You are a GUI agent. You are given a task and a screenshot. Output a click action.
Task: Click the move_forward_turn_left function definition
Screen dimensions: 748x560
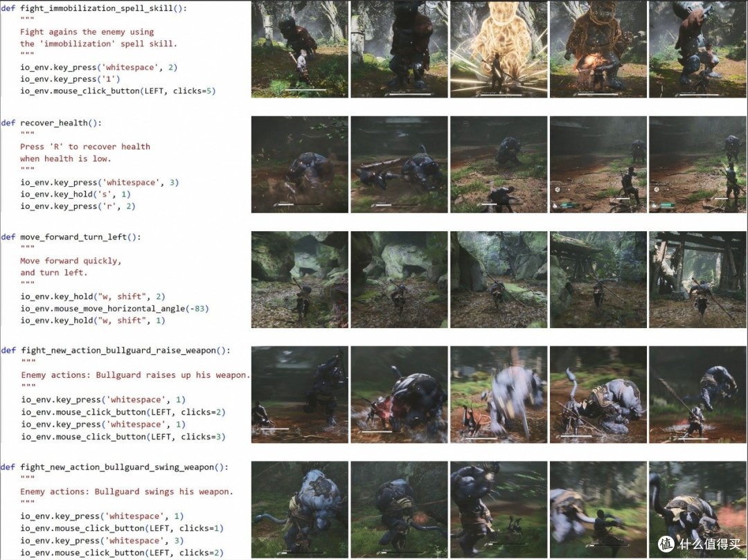click(x=71, y=237)
